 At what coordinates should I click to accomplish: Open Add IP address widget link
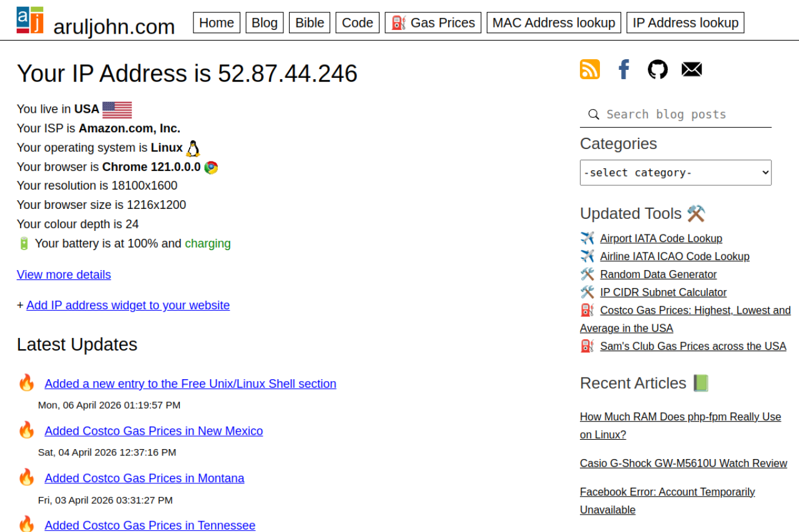coord(128,305)
